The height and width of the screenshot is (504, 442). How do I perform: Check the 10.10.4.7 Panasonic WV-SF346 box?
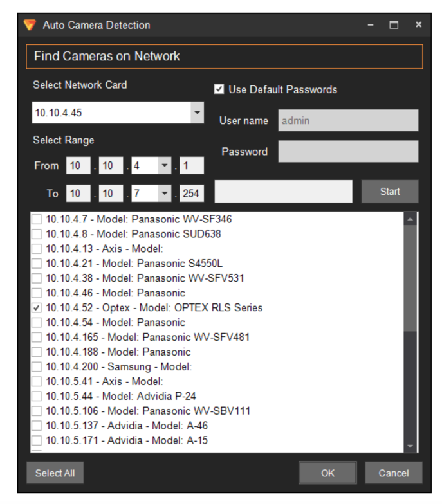37,219
